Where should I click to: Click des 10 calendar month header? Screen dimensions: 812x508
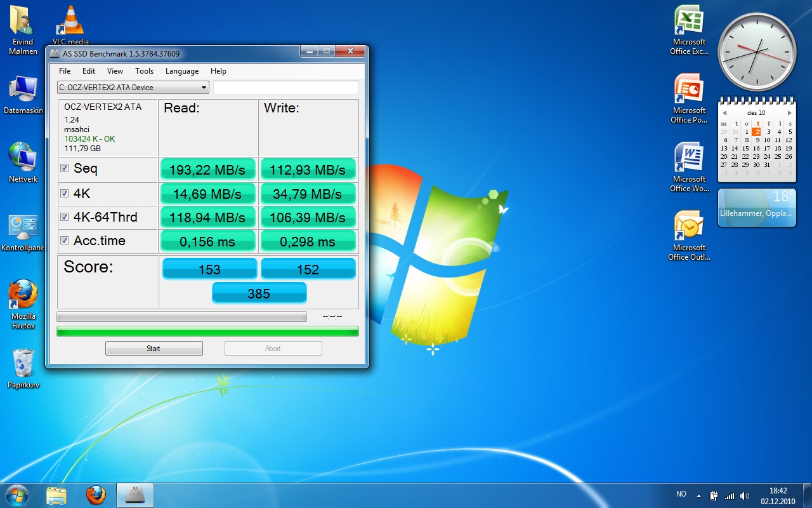pyautogui.click(x=756, y=112)
